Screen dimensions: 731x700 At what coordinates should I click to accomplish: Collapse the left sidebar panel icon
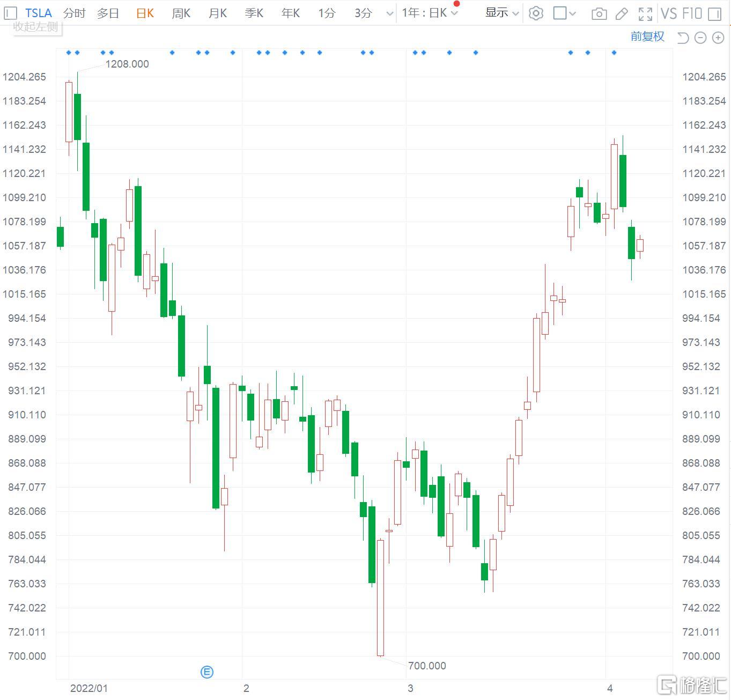tap(10, 13)
